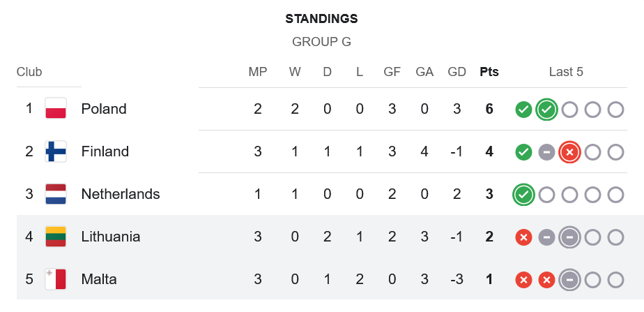The height and width of the screenshot is (312, 644).
Task: Click the GROUP G heading
Action: [x=321, y=42]
